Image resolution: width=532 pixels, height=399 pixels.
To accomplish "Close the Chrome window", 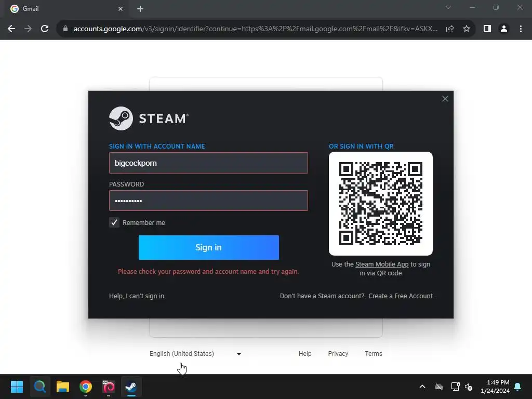I will tap(520, 7).
